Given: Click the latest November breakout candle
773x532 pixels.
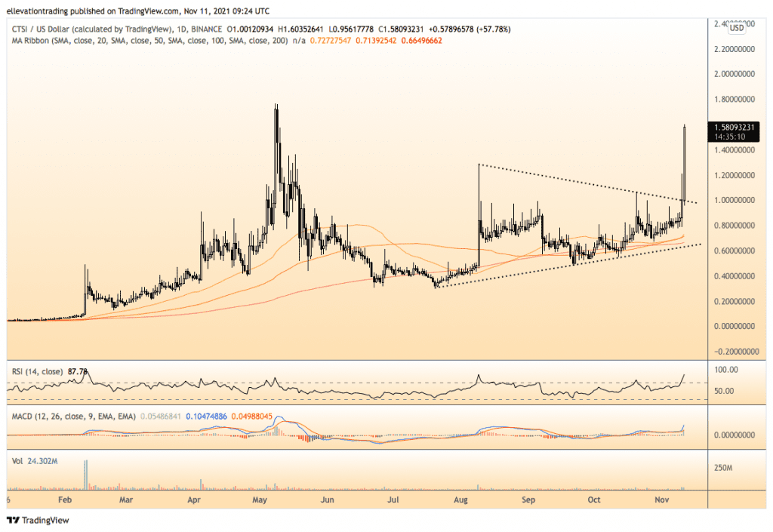Looking at the screenshot, I should click(685, 163).
